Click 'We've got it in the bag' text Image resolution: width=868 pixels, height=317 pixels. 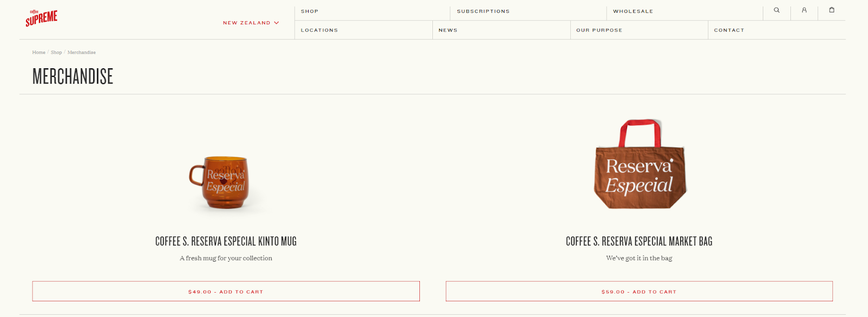(x=639, y=258)
